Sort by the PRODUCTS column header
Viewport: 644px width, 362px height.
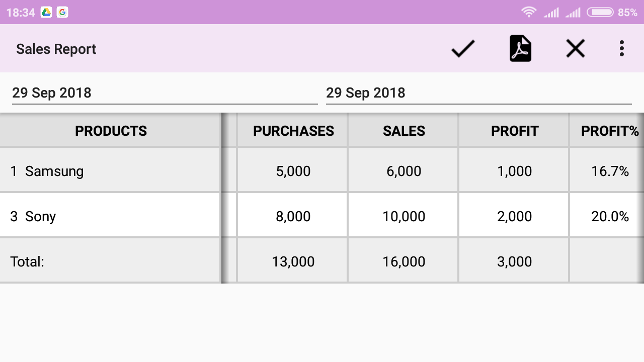point(111,131)
